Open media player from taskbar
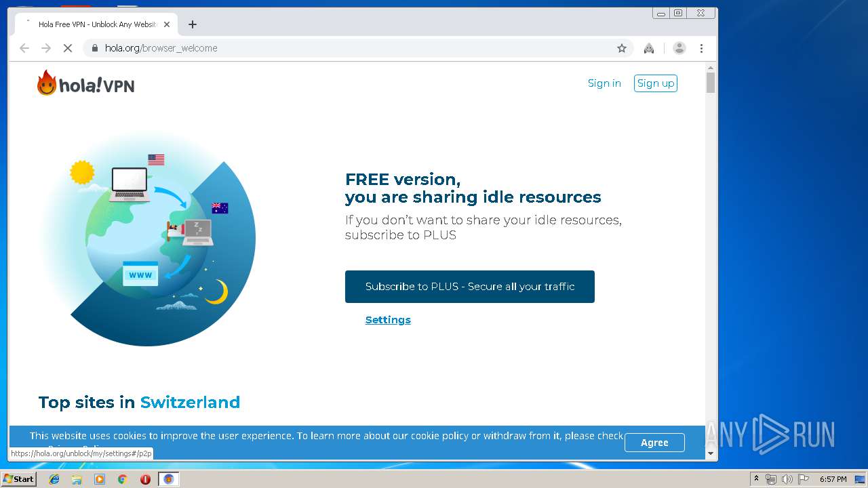Viewport: 868px width, 488px height. pos(100,479)
